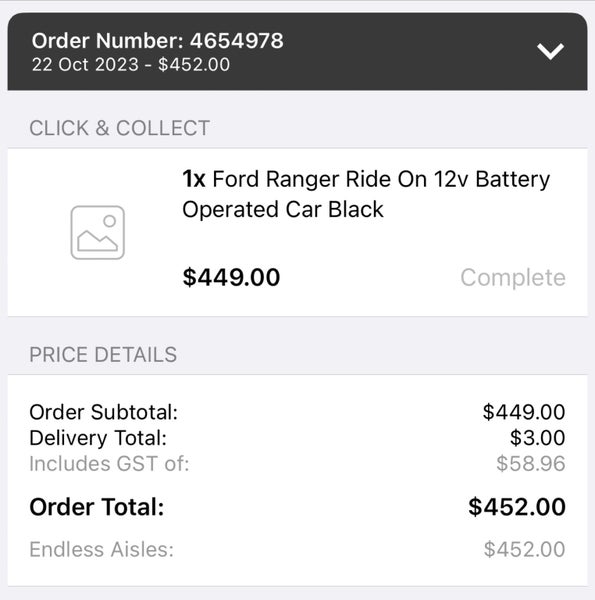Tap the Endless Aisles $452.00 amount
The height and width of the screenshot is (600, 595).
[x=524, y=549]
